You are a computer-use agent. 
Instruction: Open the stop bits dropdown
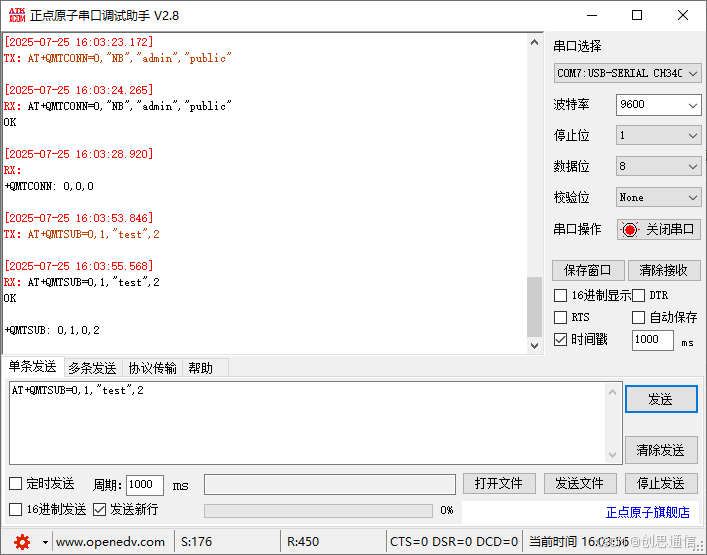[658, 135]
